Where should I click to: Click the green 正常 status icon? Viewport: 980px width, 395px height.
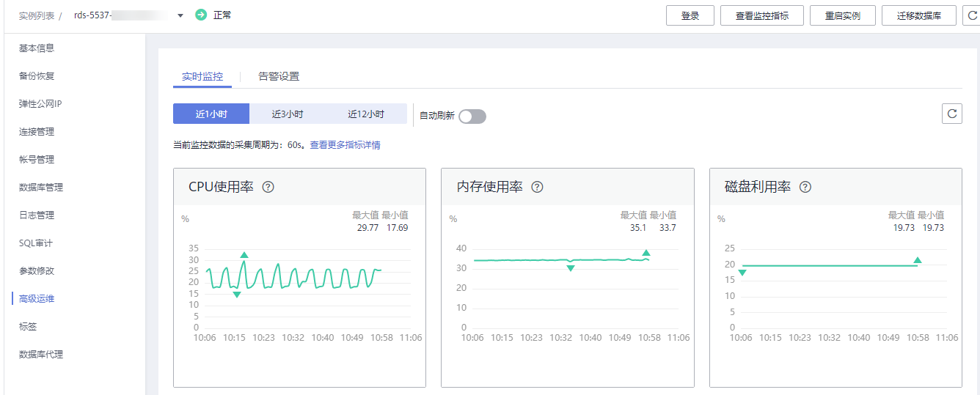[201, 15]
